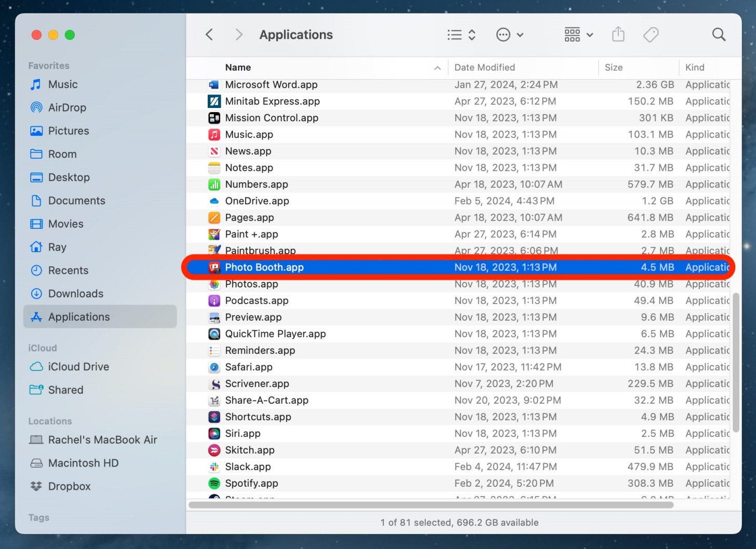Click the QuickTime Player.app icon
The height and width of the screenshot is (549, 756).
[214, 334]
